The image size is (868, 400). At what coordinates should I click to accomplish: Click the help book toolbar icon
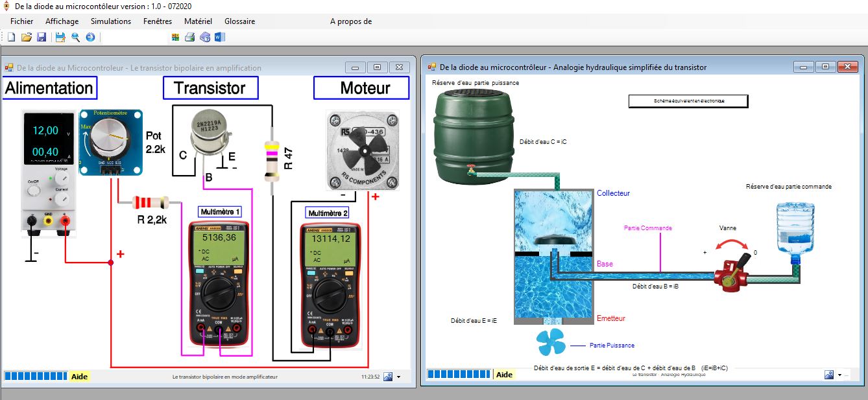205,37
